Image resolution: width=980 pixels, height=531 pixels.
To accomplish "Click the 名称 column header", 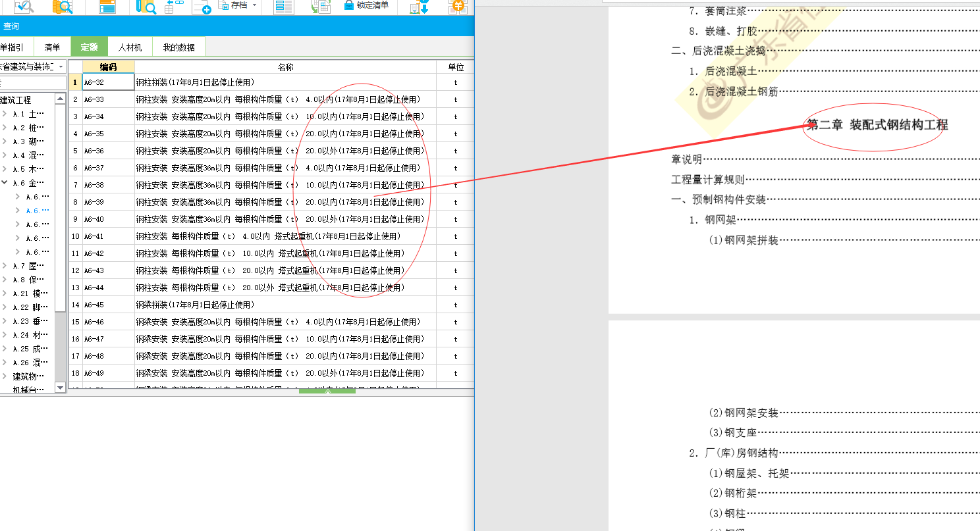I will 285,67.
